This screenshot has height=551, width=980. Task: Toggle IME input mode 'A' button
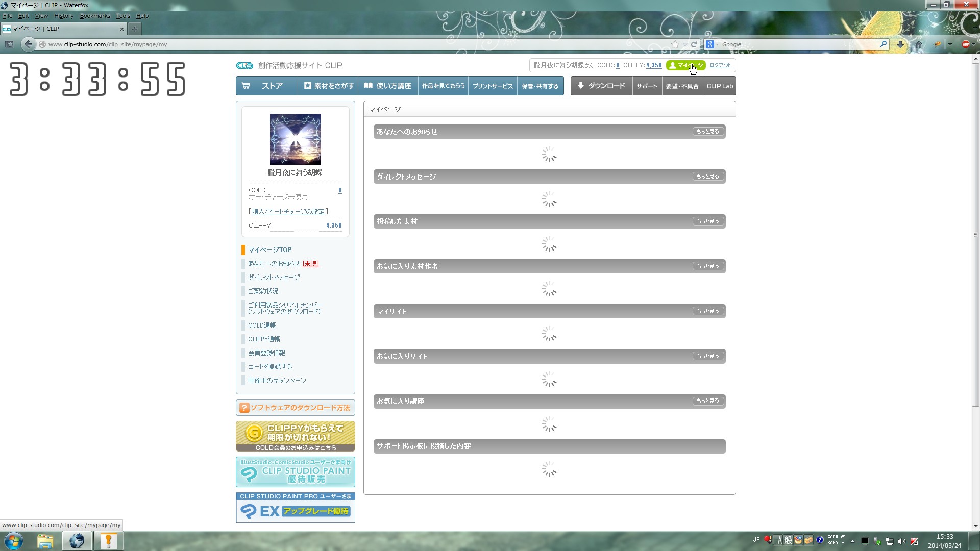coord(779,540)
